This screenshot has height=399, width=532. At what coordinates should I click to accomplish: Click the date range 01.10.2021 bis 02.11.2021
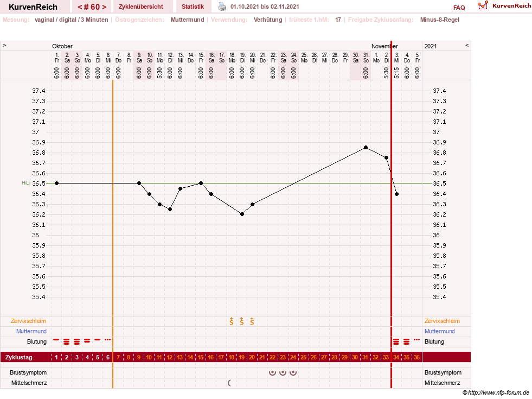265,7
